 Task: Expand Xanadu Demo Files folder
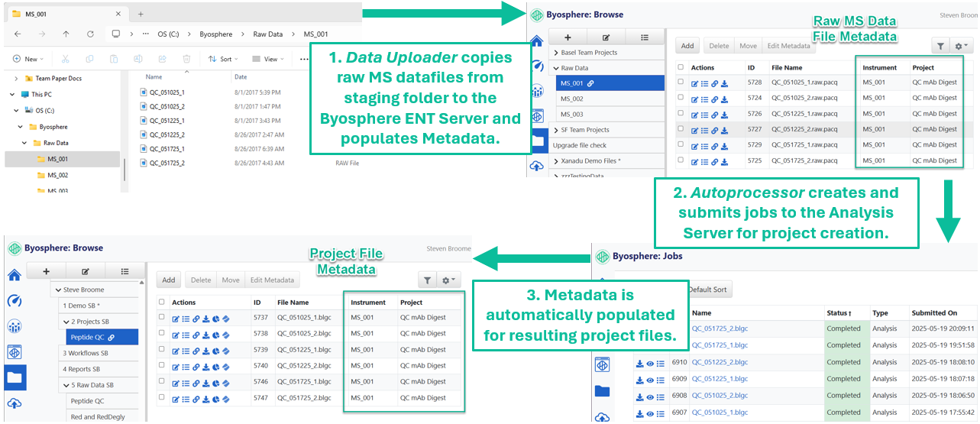point(556,160)
